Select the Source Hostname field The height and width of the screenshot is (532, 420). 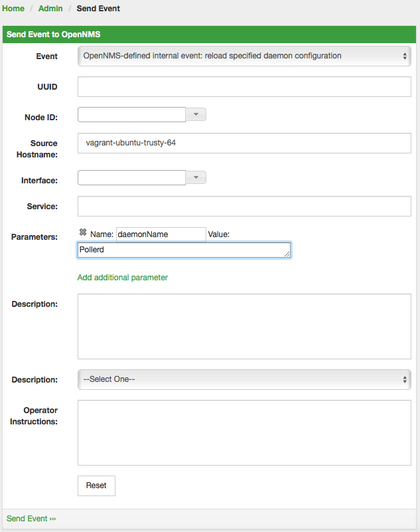[244, 143]
